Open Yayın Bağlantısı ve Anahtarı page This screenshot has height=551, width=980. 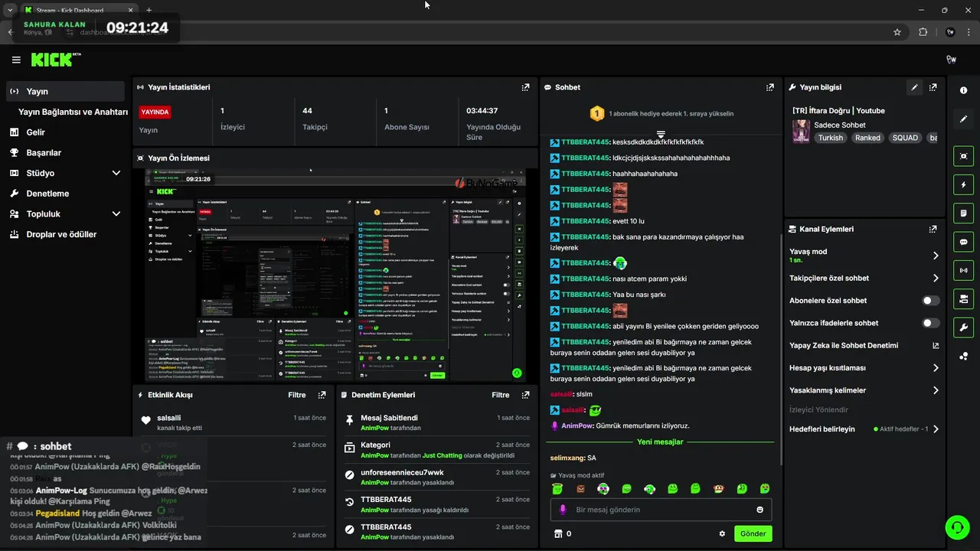pos(73,112)
